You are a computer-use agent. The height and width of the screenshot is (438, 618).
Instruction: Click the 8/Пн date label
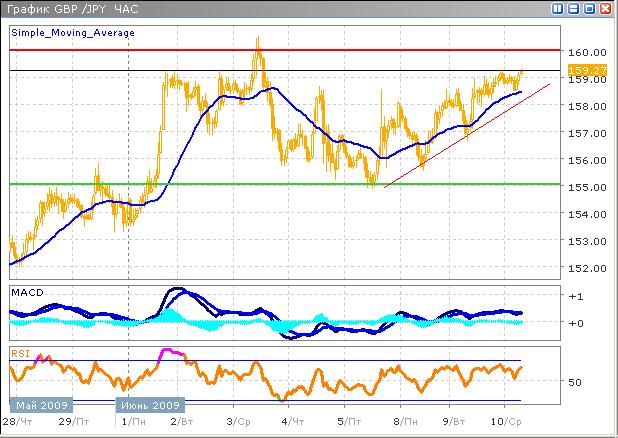pos(405,421)
